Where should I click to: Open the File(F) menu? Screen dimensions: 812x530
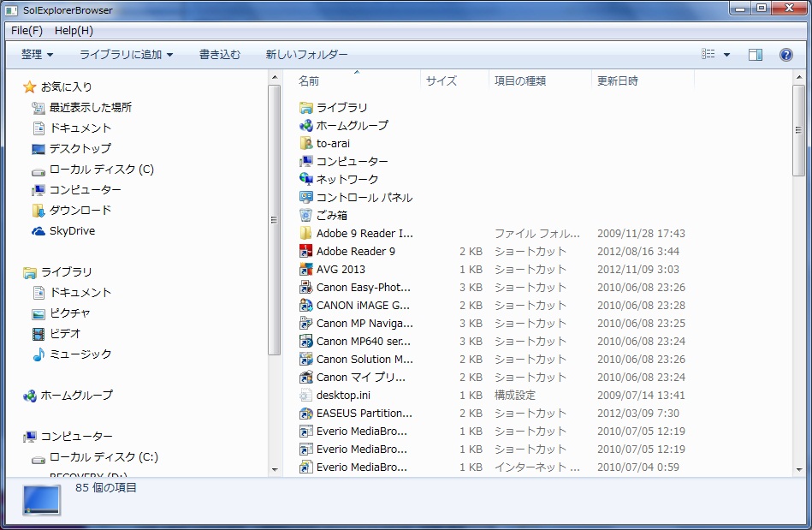click(x=27, y=31)
